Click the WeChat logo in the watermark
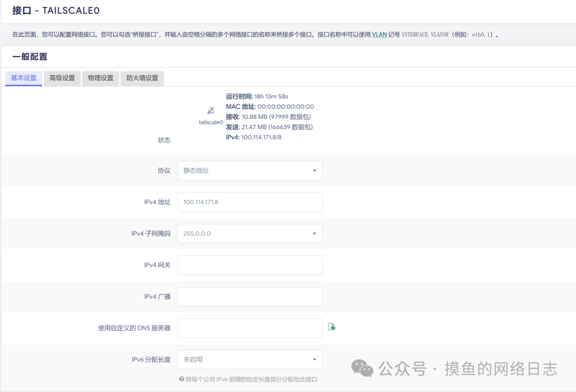Image resolution: width=576 pixels, height=392 pixels. pos(362,369)
